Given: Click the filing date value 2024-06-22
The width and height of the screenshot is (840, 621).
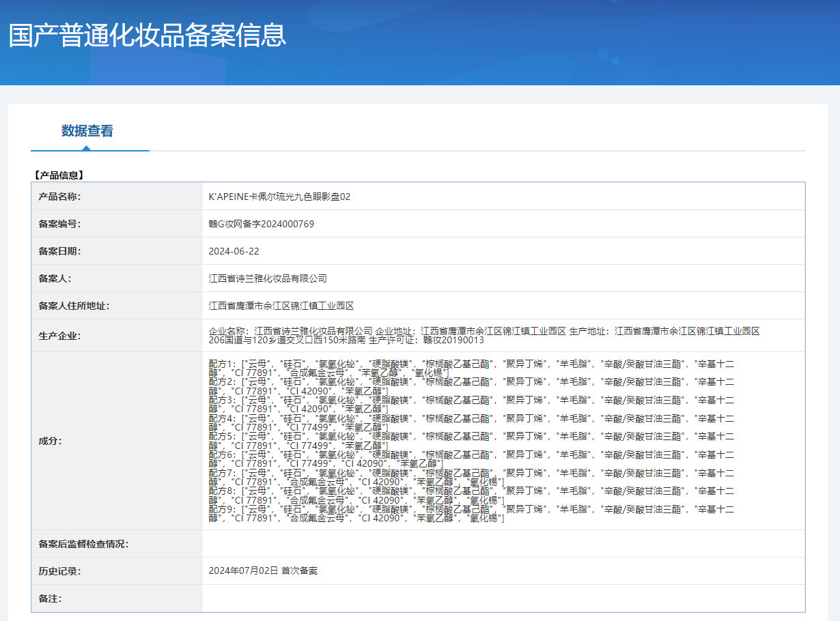Looking at the screenshot, I should [x=234, y=251].
